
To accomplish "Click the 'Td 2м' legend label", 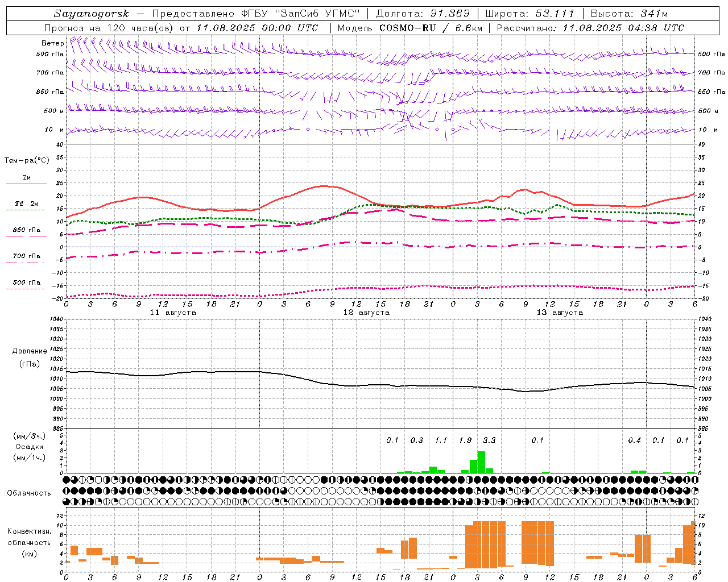I will coord(27,203).
